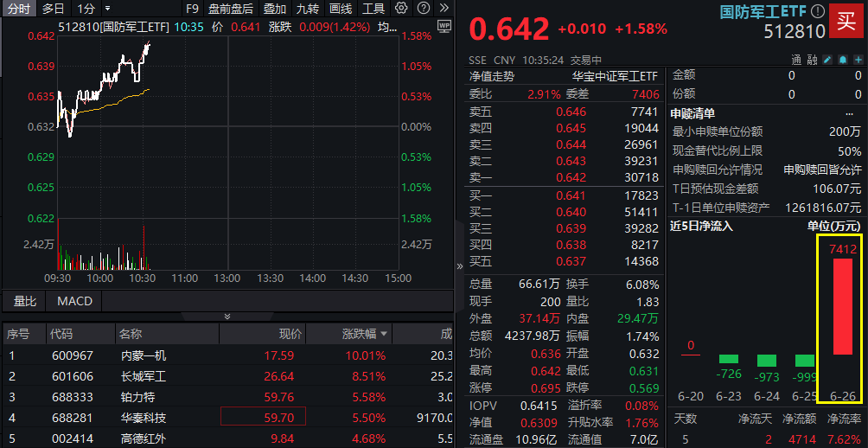The image size is (868, 448).
Task: Toggle the 九转 indicator
Action: [x=307, y=9]
